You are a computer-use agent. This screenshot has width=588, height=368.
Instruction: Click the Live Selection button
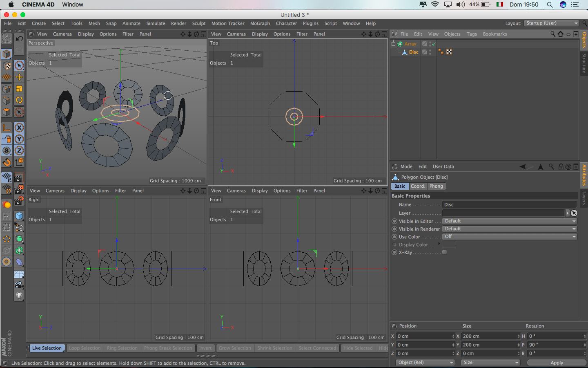click(x=47, y=348)
